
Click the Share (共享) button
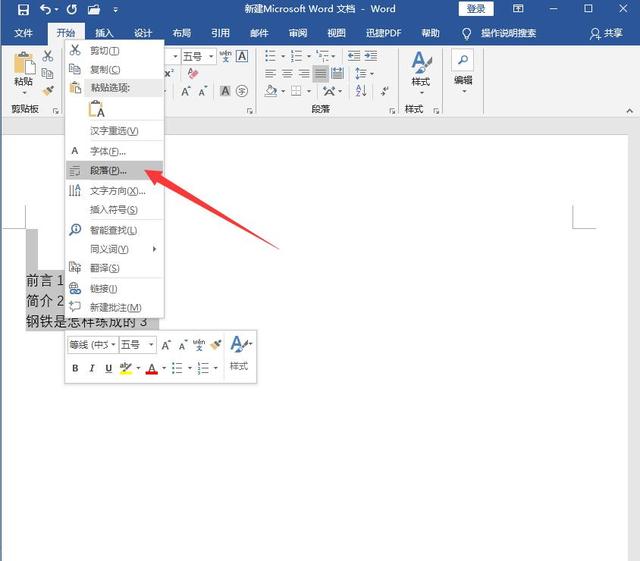[x=606, y=33]
